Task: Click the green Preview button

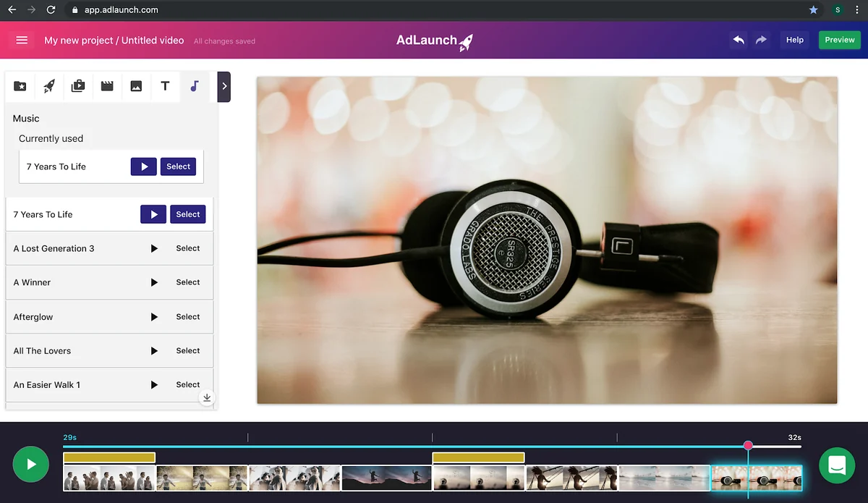Action: pyautogui.click(x=840, y=40)
